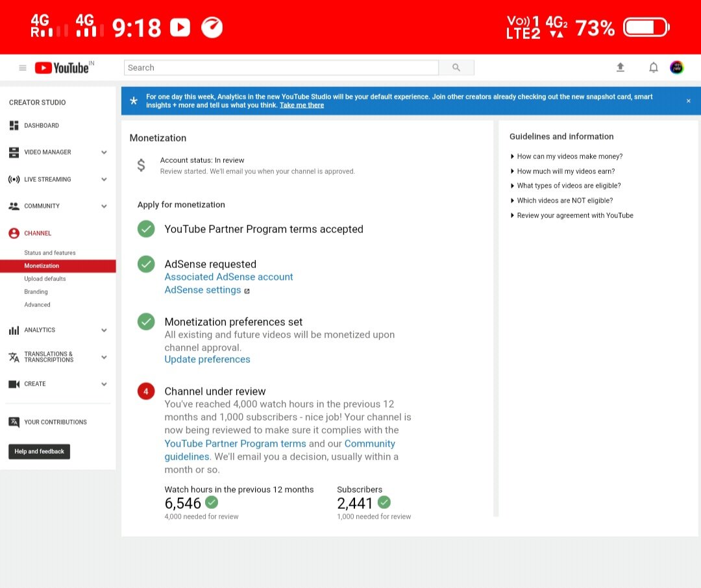Expand 'Review your agreement with YouTube'
This screenshot has width=701, height=588.
click(571, 215)
